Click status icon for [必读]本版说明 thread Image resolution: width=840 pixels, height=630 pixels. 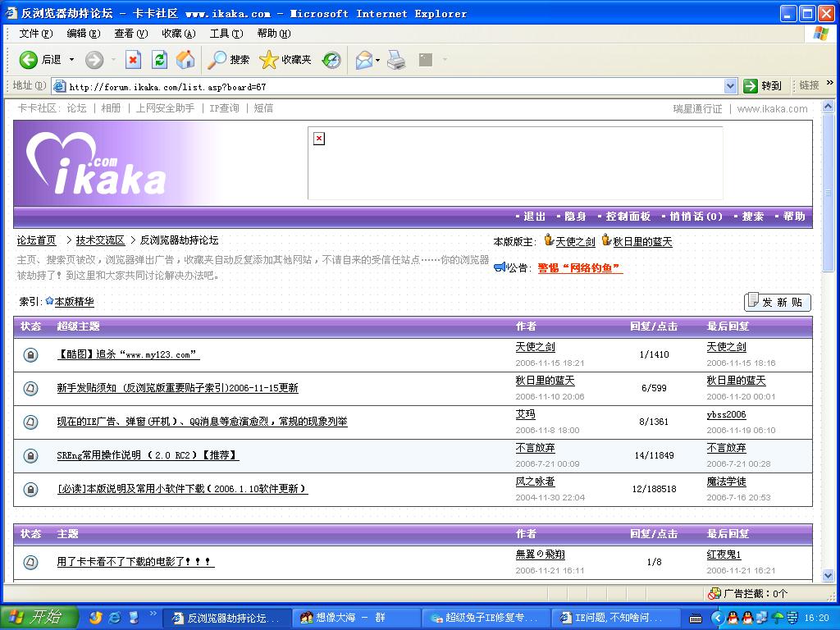pos(30,489)
